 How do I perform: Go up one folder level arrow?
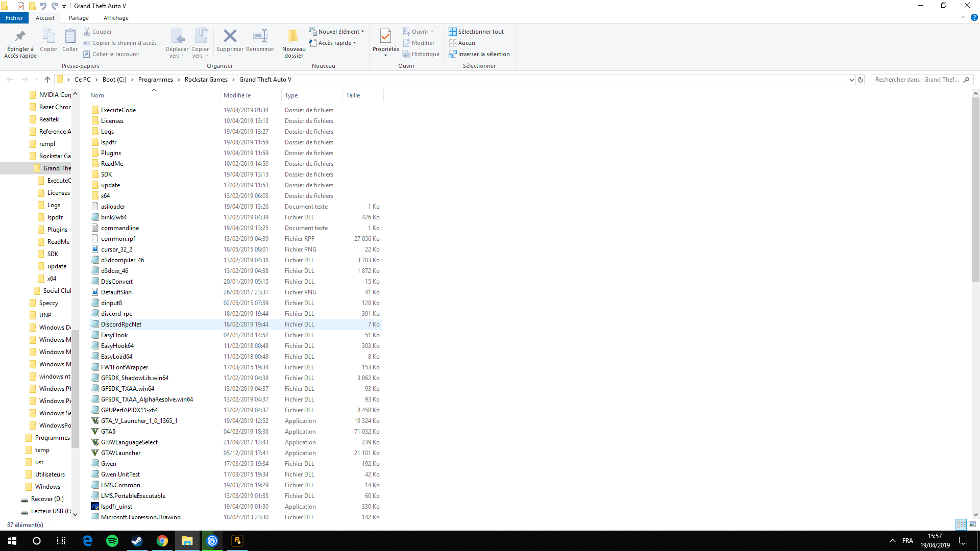(47, 80)
